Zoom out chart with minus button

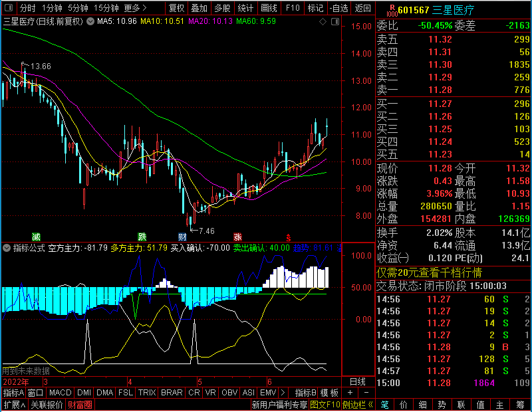click(366, 393)
